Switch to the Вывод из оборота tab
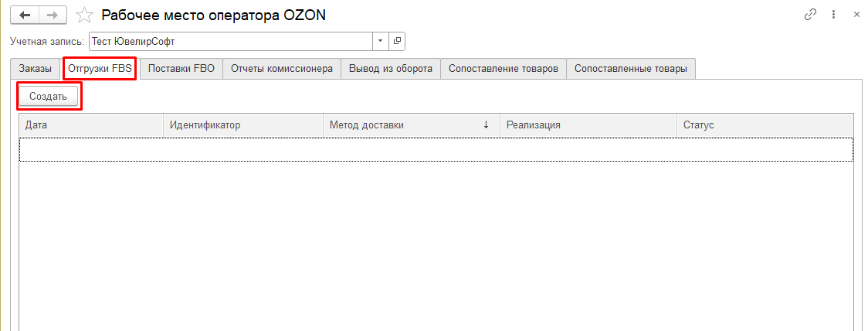This screenshot has width=868, height=331. pos(390,69)
